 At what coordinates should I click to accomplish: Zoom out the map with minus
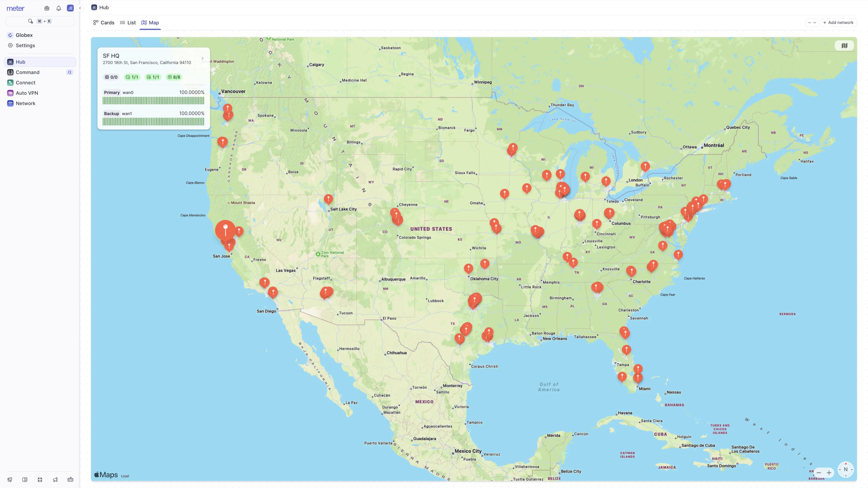[819, 473]
